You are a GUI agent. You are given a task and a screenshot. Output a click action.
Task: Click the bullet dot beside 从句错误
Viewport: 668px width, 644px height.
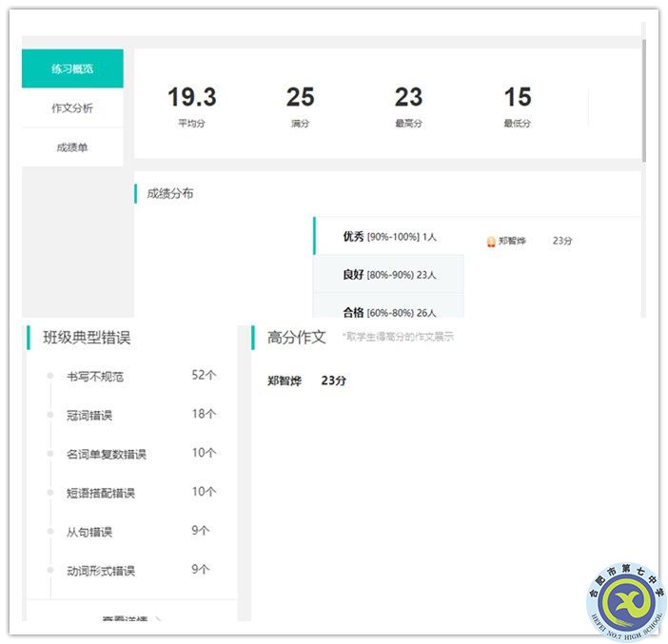point(49,532)
